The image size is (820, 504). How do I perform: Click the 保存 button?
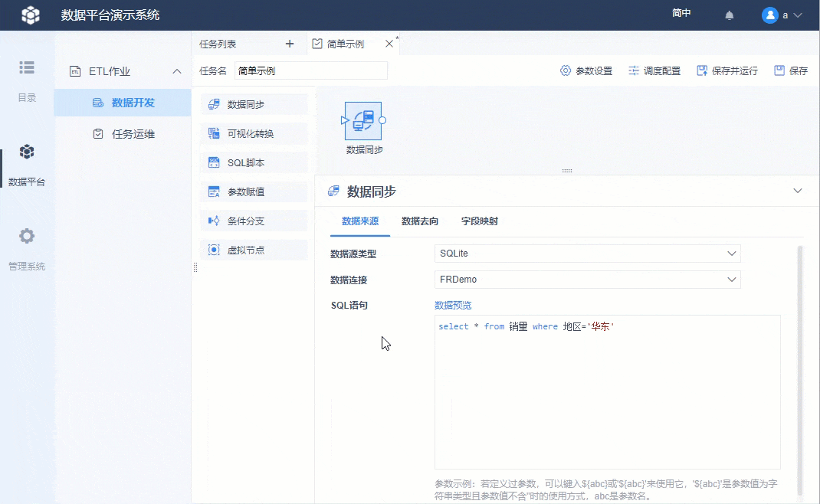click(x=791, y=70)
